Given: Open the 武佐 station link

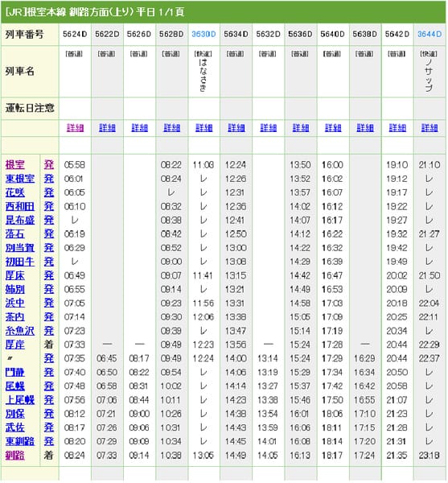Looking at the screenshot, I should point(14,427).
